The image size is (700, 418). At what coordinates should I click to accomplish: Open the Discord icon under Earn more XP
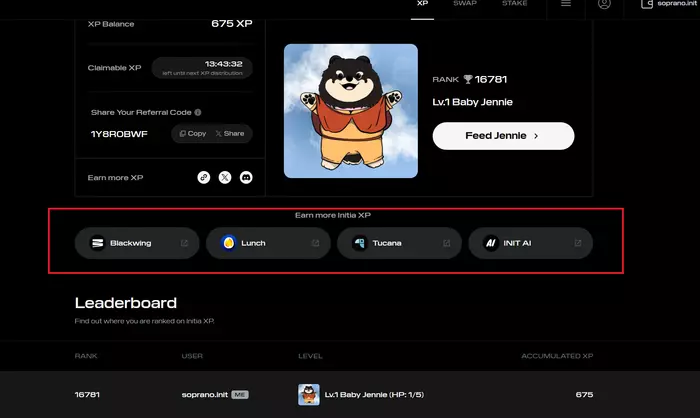tap(246, 177)
